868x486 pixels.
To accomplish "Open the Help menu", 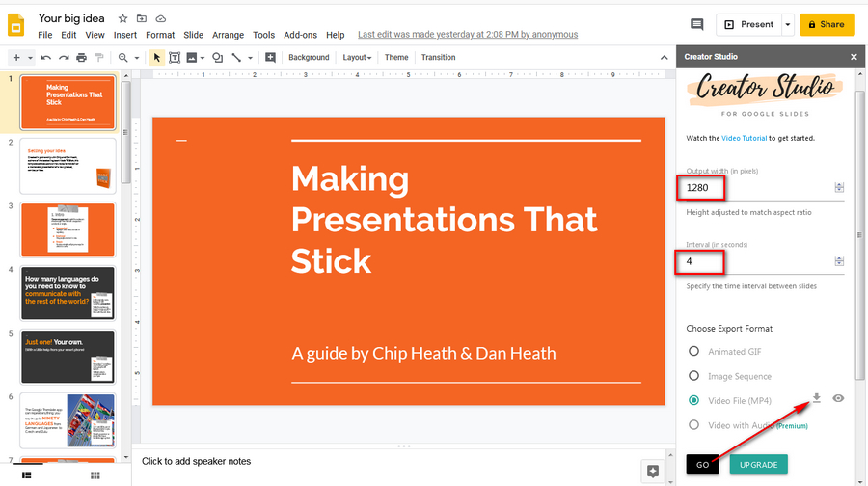I will click(335, 35).
